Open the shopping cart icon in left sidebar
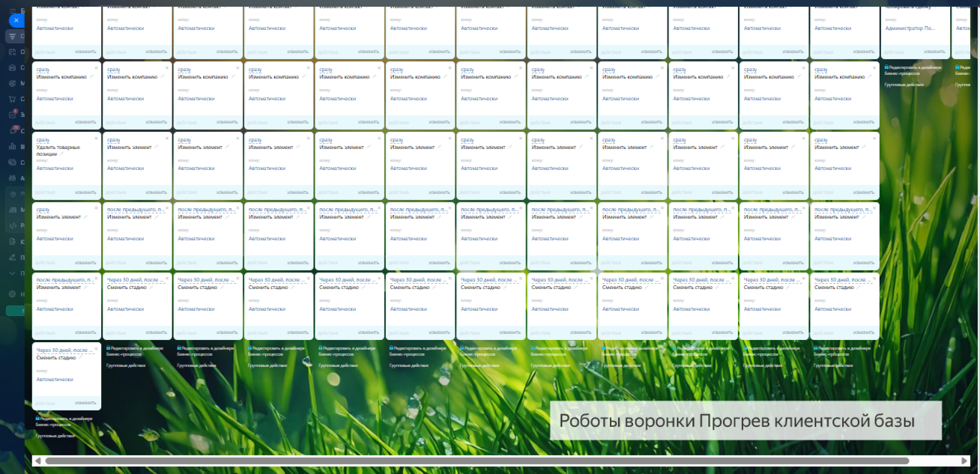Screen dimensions: 980x474 pos(13,99)
